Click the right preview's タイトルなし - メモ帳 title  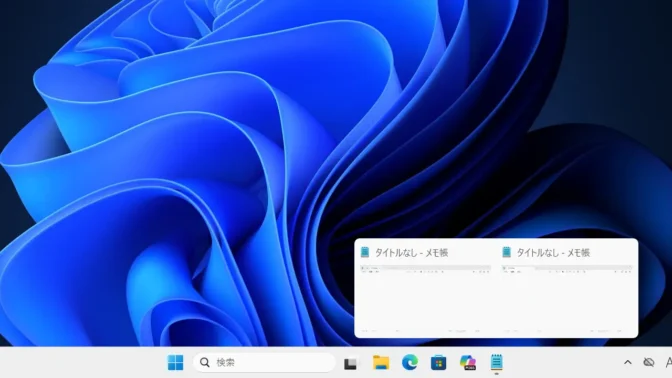click(553, 253)
